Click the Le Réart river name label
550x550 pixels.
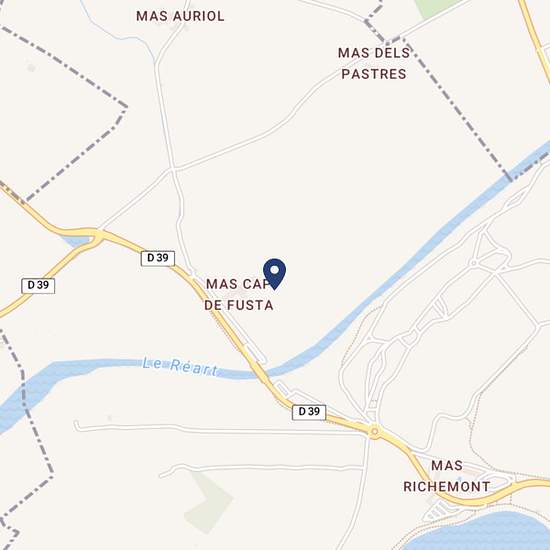click(x=180, y=367)
